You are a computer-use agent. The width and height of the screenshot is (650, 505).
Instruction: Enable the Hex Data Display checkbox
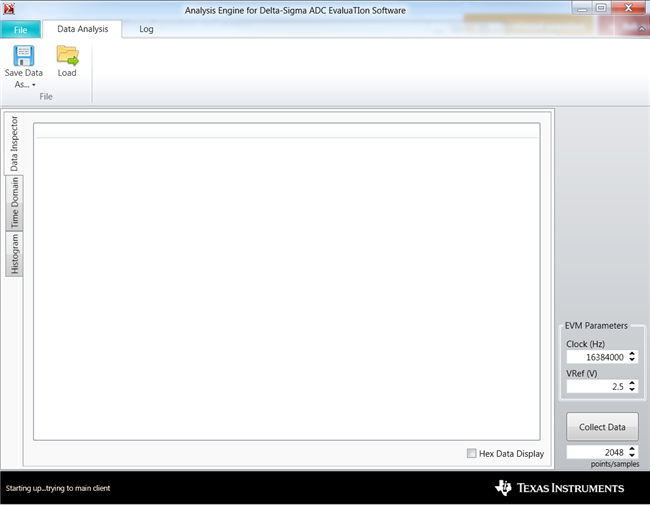(471, 453)
